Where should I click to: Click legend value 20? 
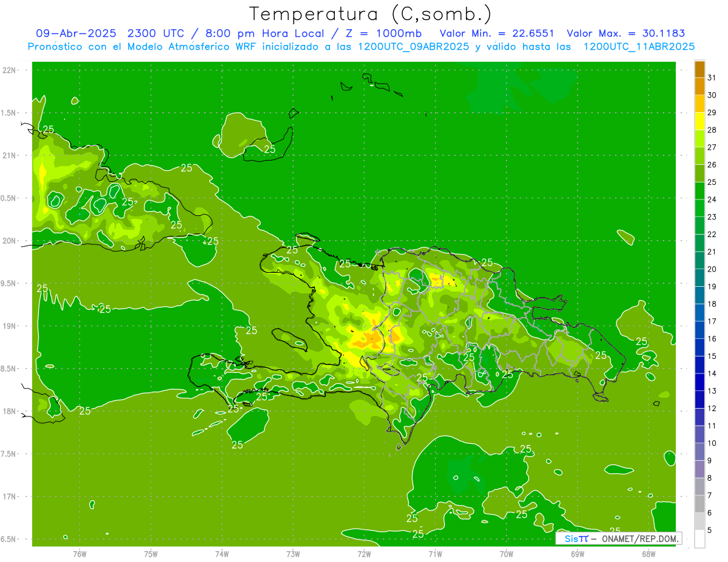pyautogui.click(x=712, y=269)
